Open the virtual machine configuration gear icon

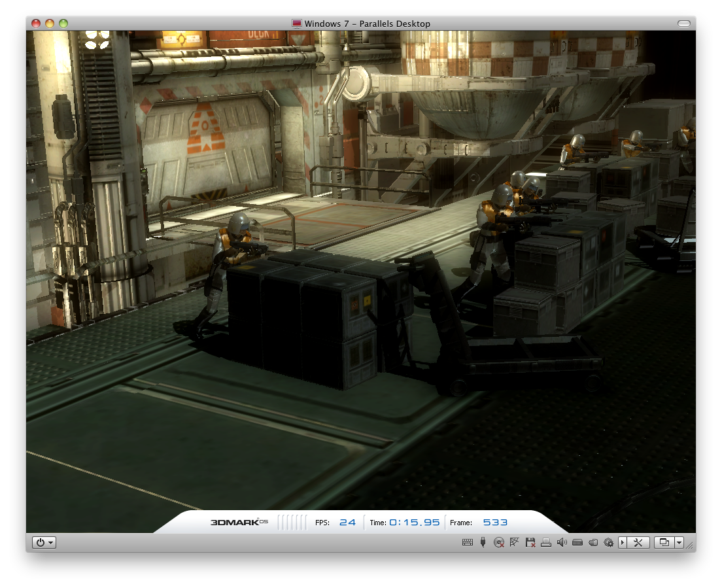tap(609, 542)
